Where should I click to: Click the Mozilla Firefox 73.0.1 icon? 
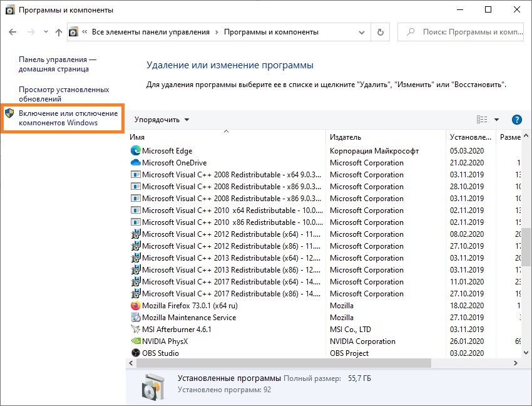(136, 306)
